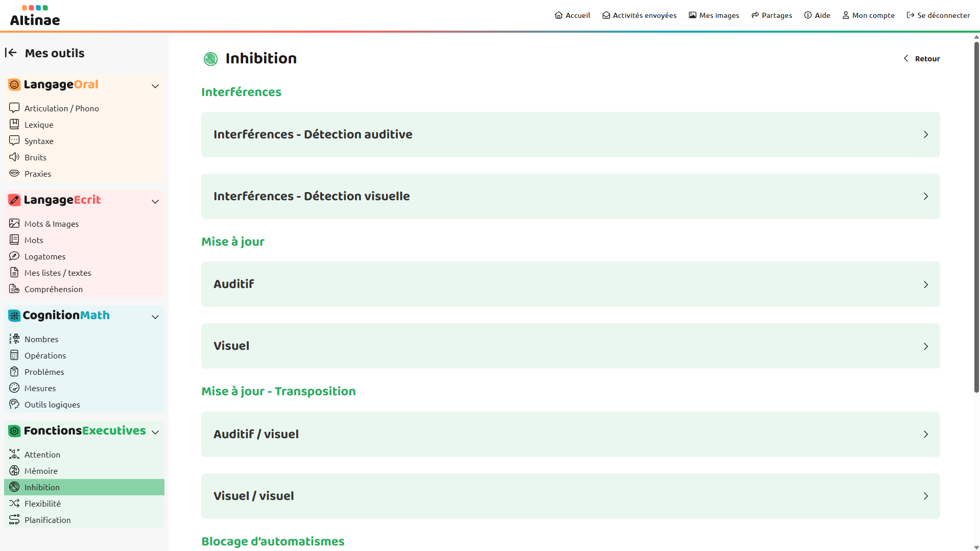Open Mon compte from top navigation

(x=868, y=15)
